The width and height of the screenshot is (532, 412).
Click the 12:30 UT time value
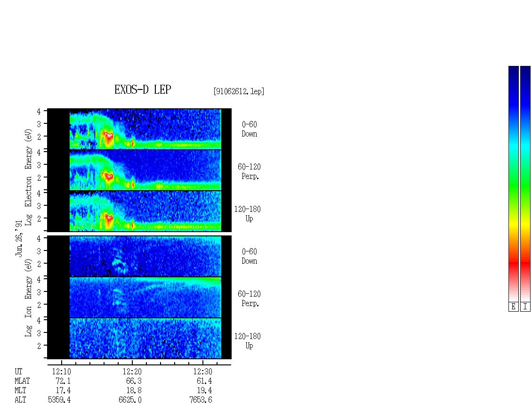pyautogui.click(x=203, y=372)
